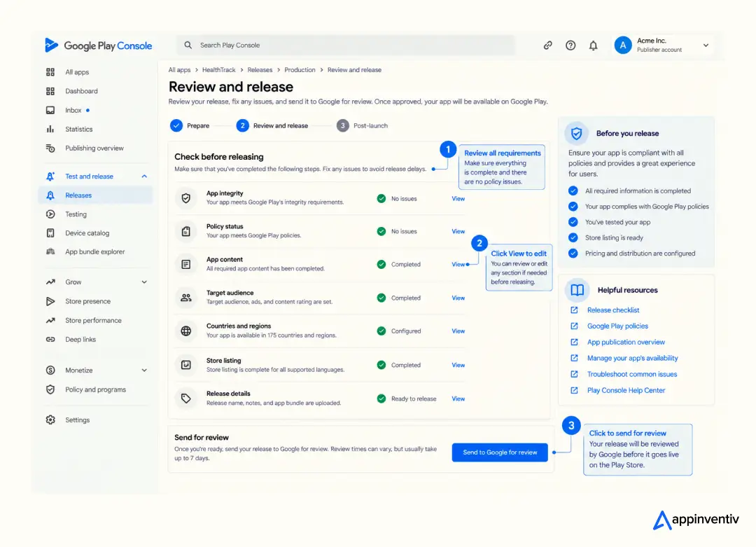Viewport: 756px width, 547px height.
Task: Open the Release checklist link
Action: [x=612, y=310]
